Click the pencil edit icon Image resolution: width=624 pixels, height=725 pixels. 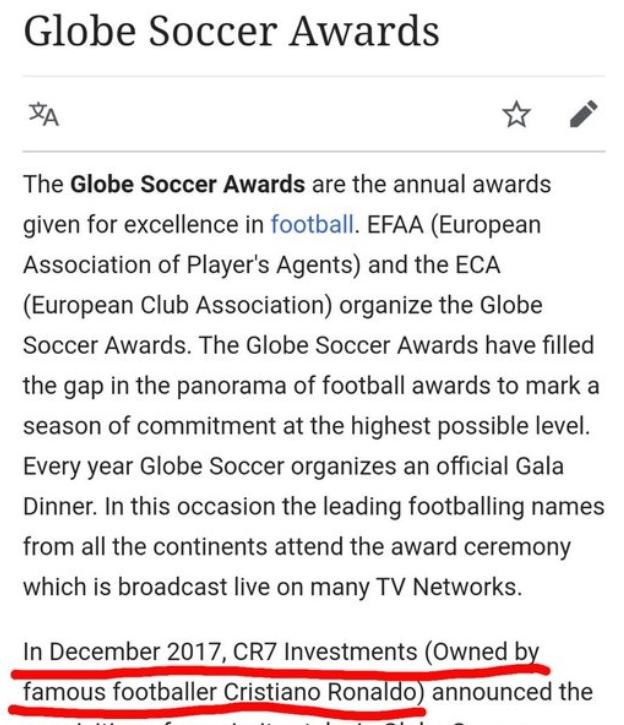(582, 114)
